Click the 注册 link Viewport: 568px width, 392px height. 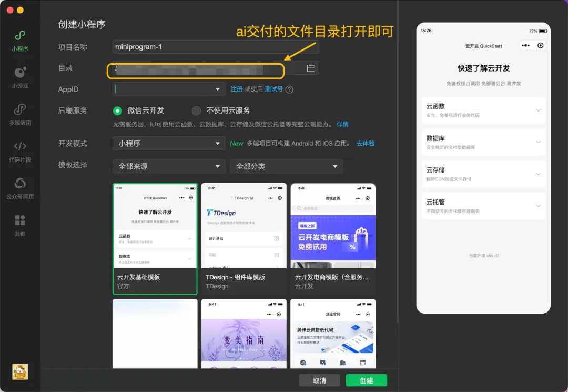(237, 89)
